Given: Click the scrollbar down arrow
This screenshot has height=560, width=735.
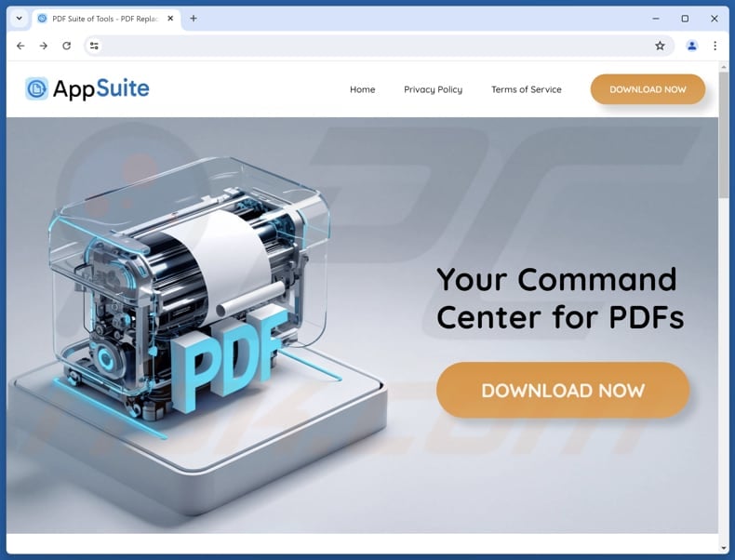Looking at the screenshot, I should coord(724,547).
